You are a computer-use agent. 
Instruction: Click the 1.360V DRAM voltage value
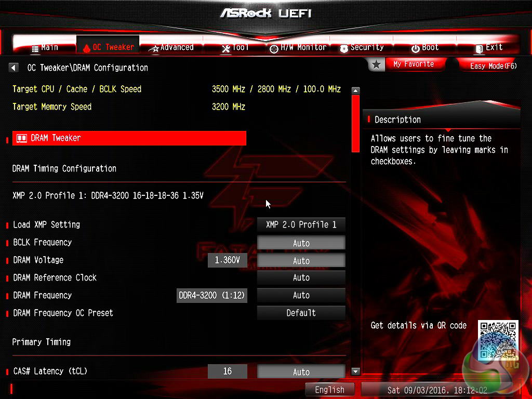coord(228,260)
